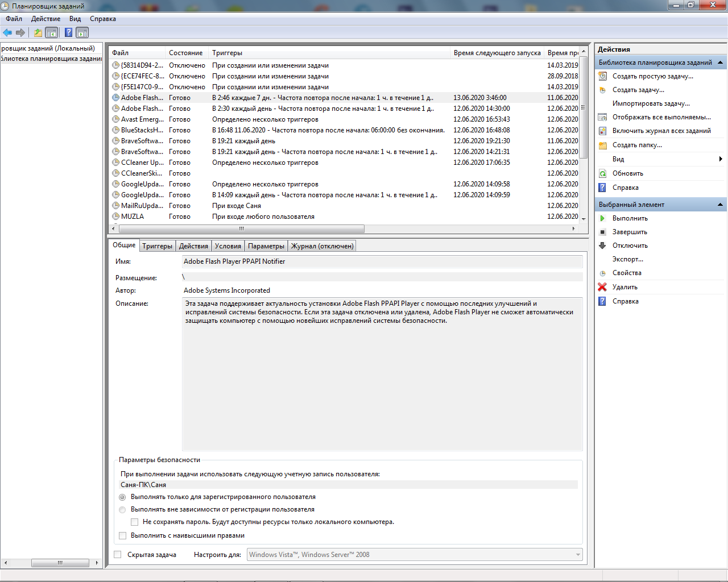728x582 pixels.
Task: Click the Завершить stop icon
Action: click(603, 232)
